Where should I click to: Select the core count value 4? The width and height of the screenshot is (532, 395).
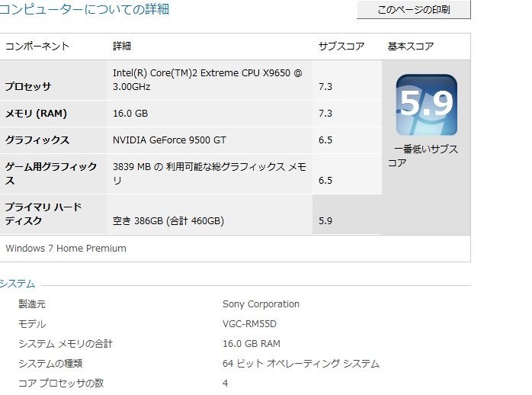pyautogui.click(x=226, y=384)
